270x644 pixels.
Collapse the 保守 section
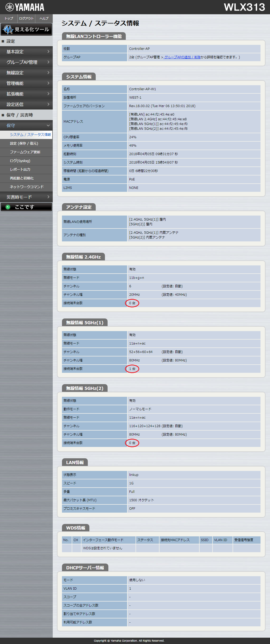tap(26, 126)
